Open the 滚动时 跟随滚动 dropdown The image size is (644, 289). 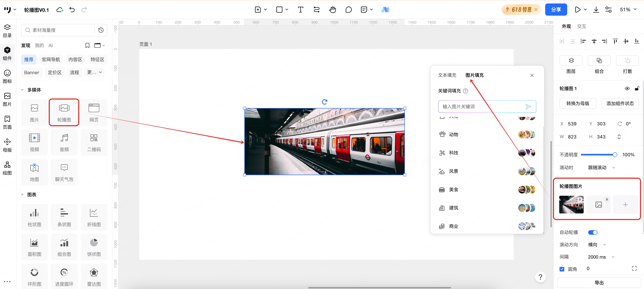(602, 168)
